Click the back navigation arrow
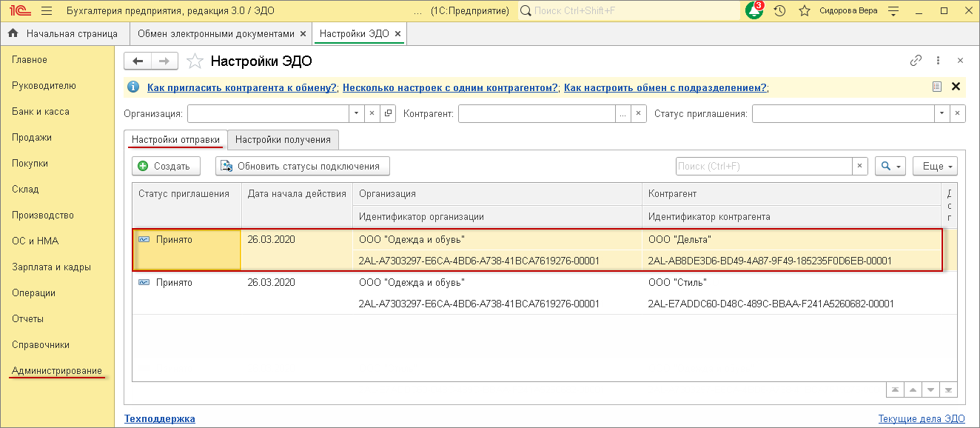Screen dimensions: 980x428 point(138,61)
